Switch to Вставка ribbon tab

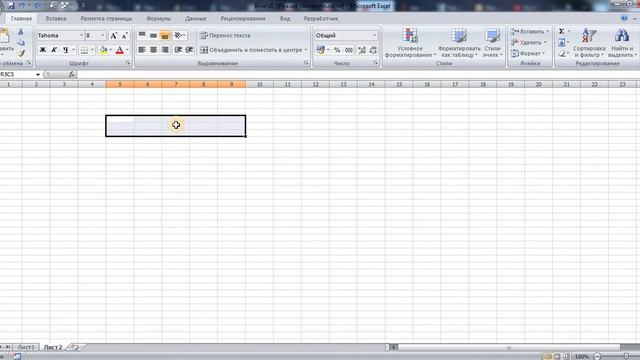pos(56,19)
